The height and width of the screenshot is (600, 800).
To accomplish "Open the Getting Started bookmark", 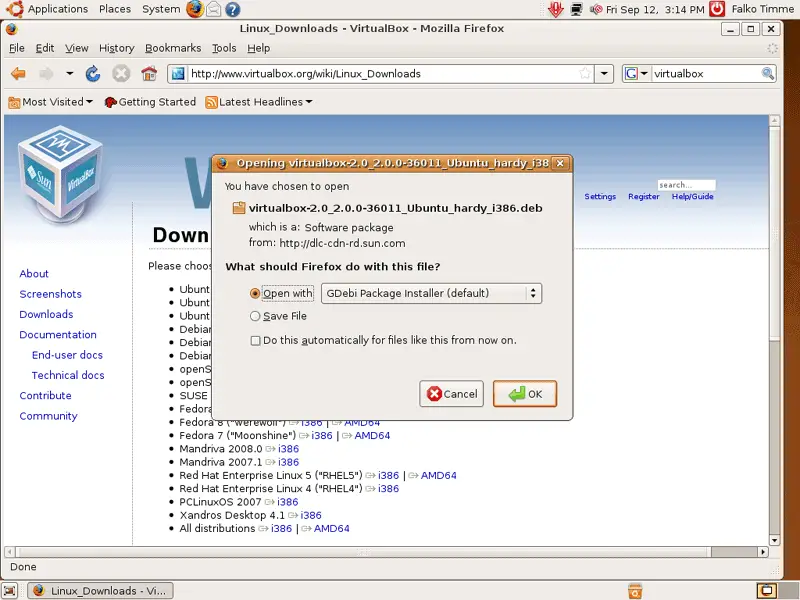I will pos(150,102).
